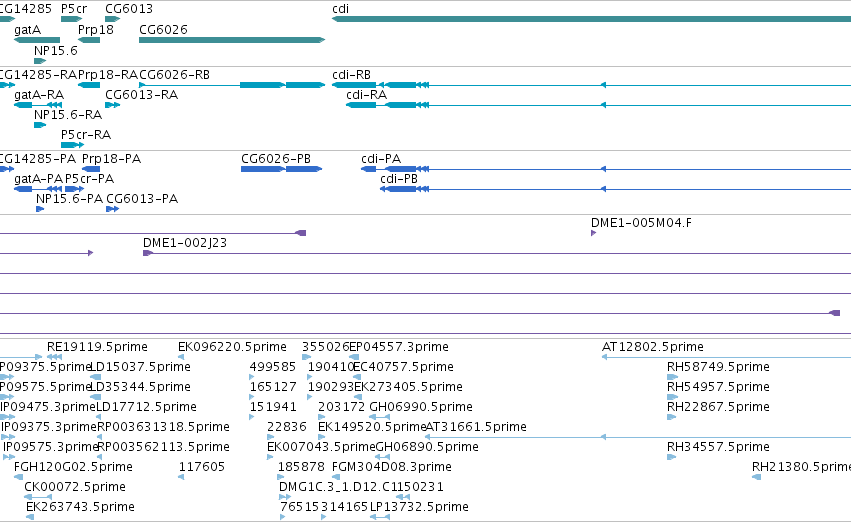
Task: Open EST RP003562113.5prime label
Action: pos(163,447)
